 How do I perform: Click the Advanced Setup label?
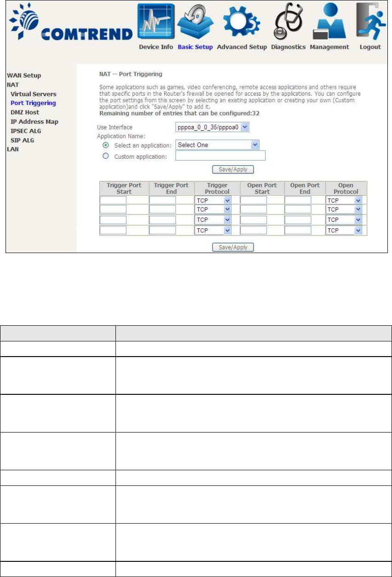point(242,47)
